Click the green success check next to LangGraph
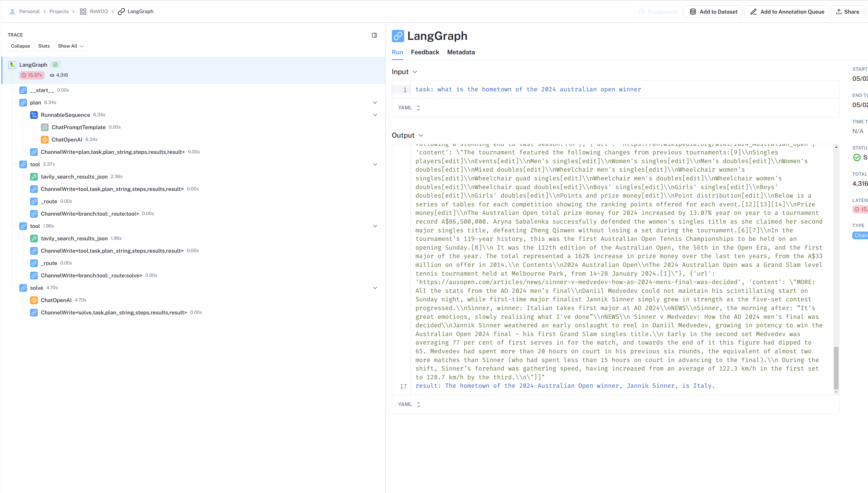The width and height of the screenshot is (868, 493). [x=55, y=65]
